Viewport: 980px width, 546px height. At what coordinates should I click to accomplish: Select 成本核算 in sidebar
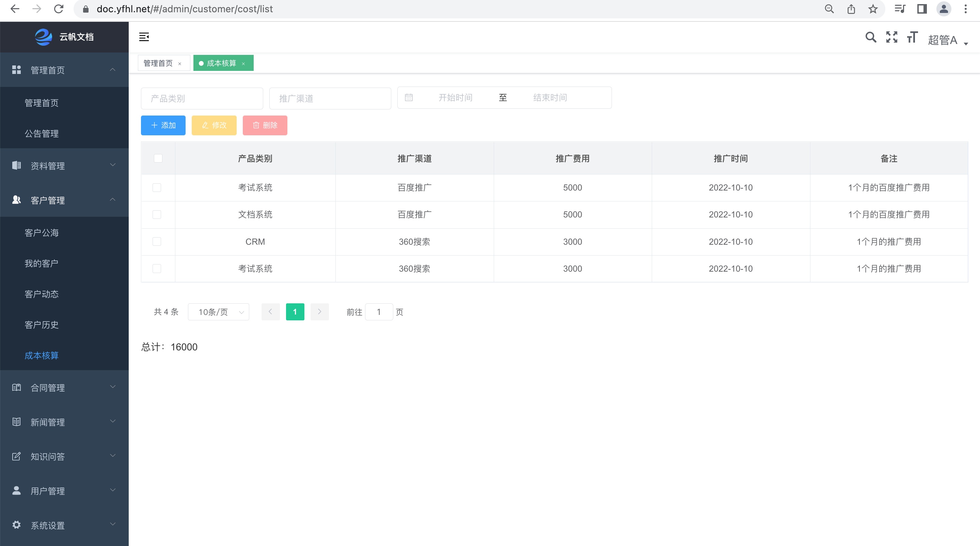[64, 355]
